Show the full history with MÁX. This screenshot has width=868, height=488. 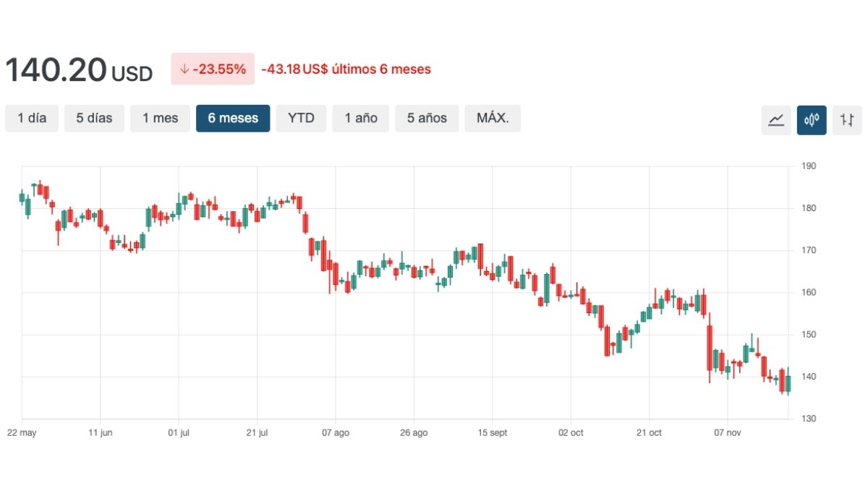493,119
